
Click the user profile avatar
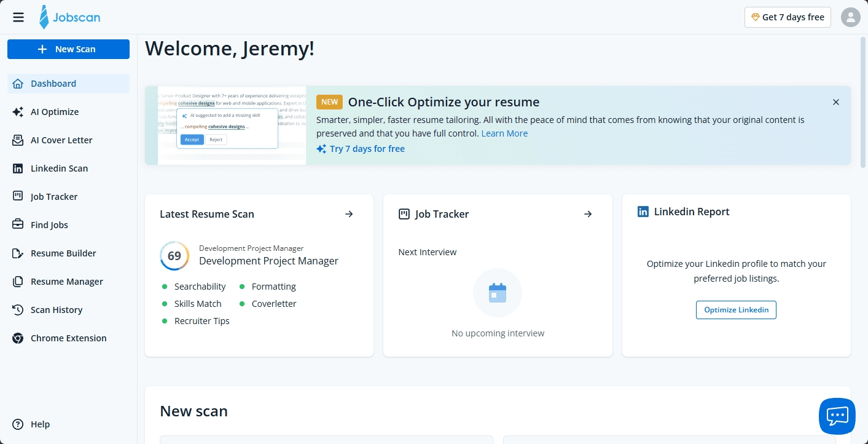(850, 17)
